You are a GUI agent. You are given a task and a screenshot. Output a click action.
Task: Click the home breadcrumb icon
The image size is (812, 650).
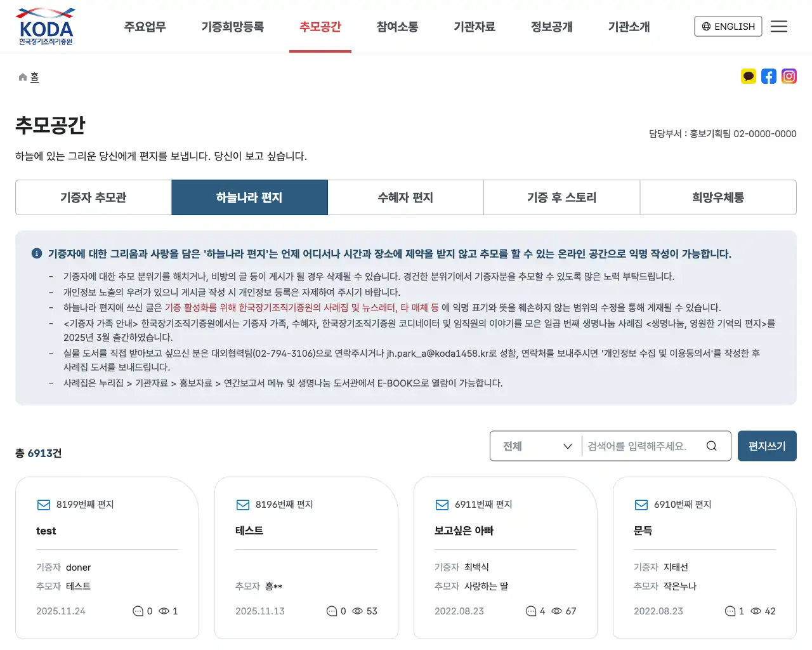pos(22,76)
